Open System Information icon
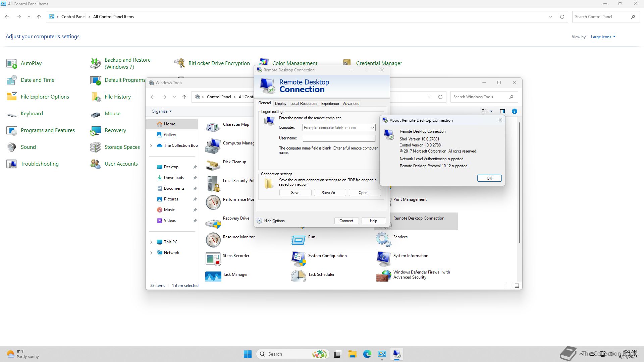 pos(383,258)
